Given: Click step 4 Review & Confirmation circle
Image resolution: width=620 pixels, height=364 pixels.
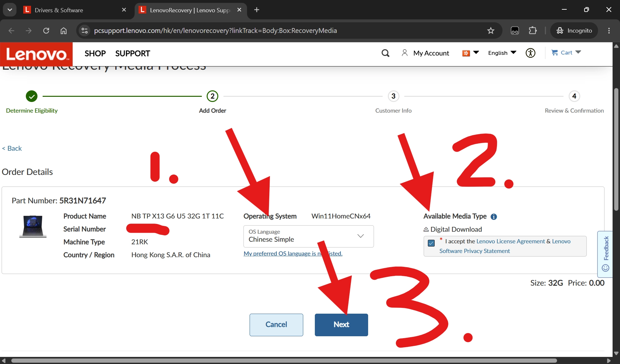Looking at the screenshot, I should [x=574, y=96].
